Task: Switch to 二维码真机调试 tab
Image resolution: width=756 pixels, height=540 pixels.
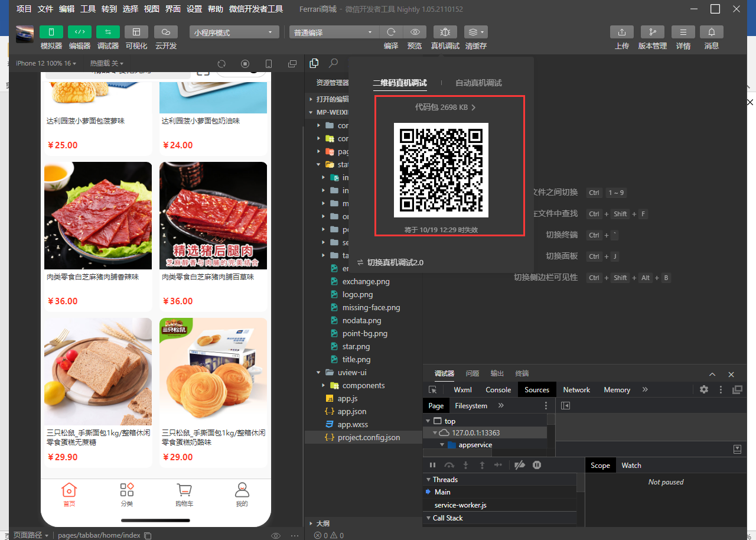Action: pos(400,83)
